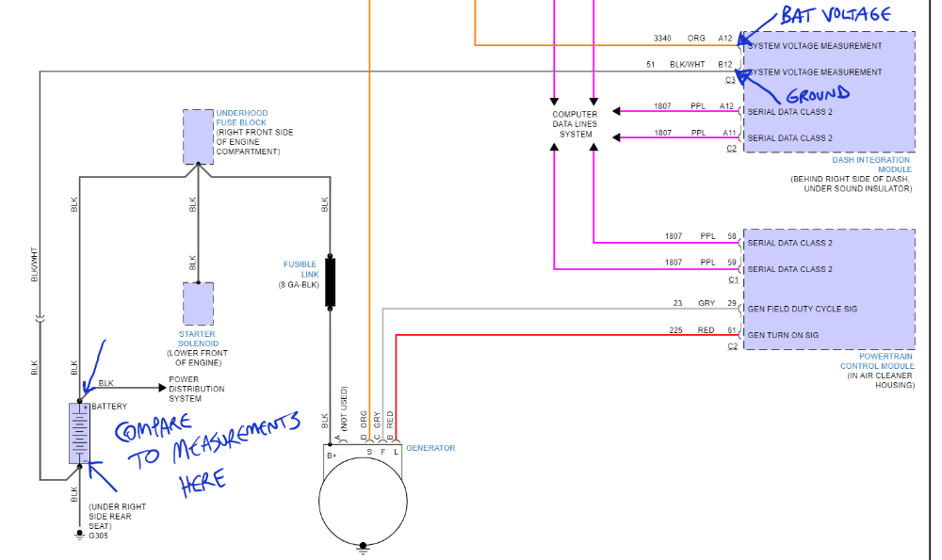Click the COMPUTER DATA LINES SYSTEM text

[575, 124]
